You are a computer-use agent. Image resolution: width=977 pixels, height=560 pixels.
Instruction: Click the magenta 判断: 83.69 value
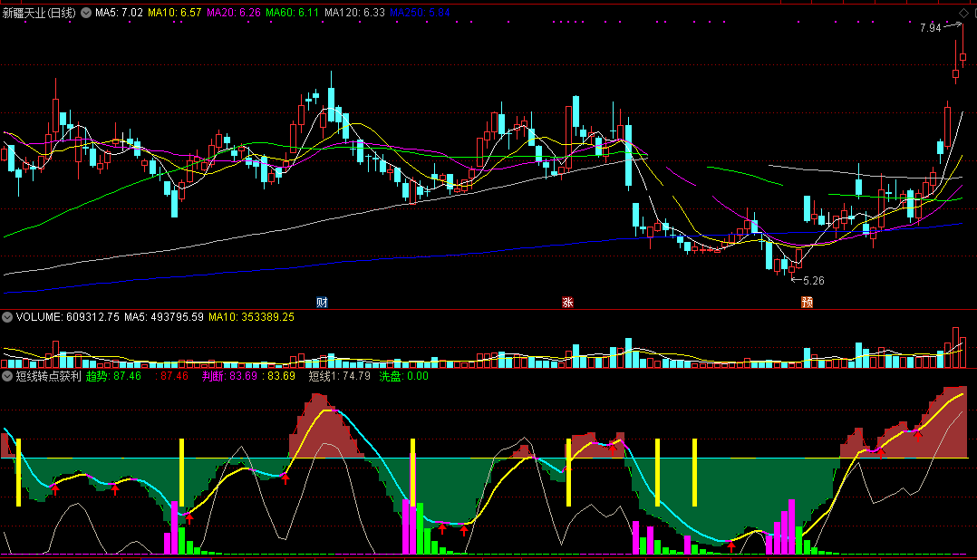[229, 376]
